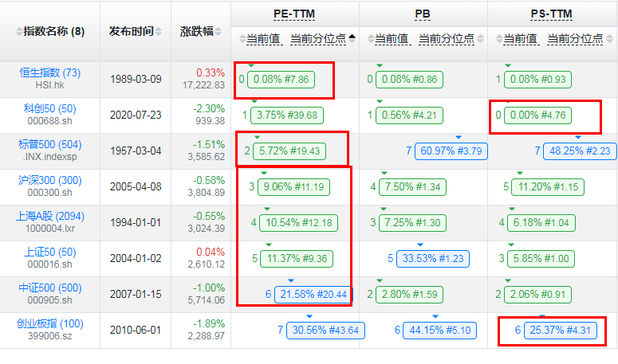The height and width of the screenshot is (364, 618).
Task: Sort by 指数名称 column arrows
Action: pyautogui.click(x=19, y=32)
